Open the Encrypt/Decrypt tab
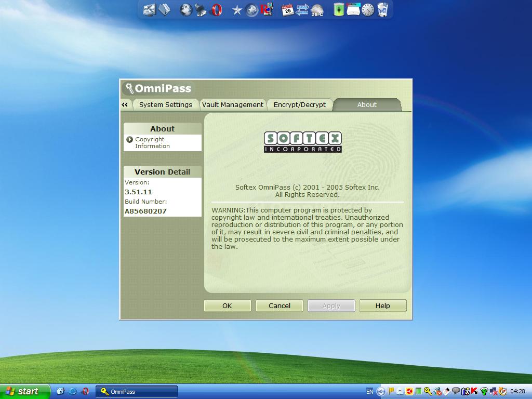532x399 pixels. pyautogui.click(x=300, y=105)
